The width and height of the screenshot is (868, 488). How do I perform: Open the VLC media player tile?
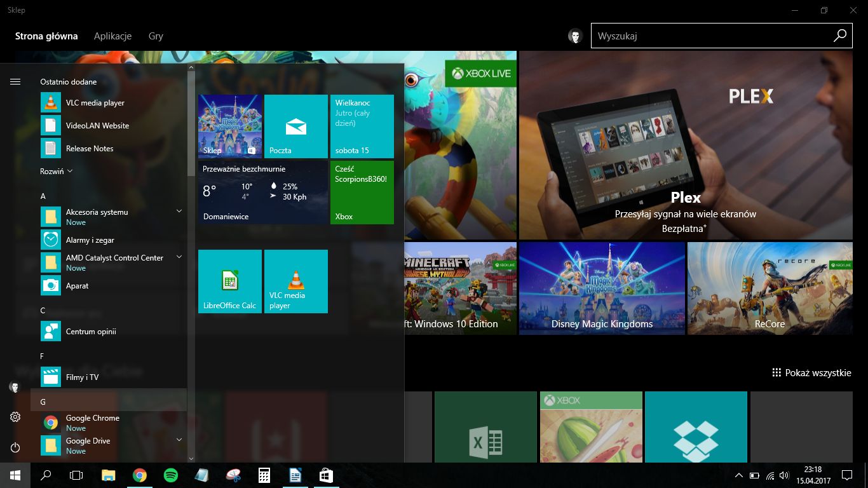pos(296,281)
